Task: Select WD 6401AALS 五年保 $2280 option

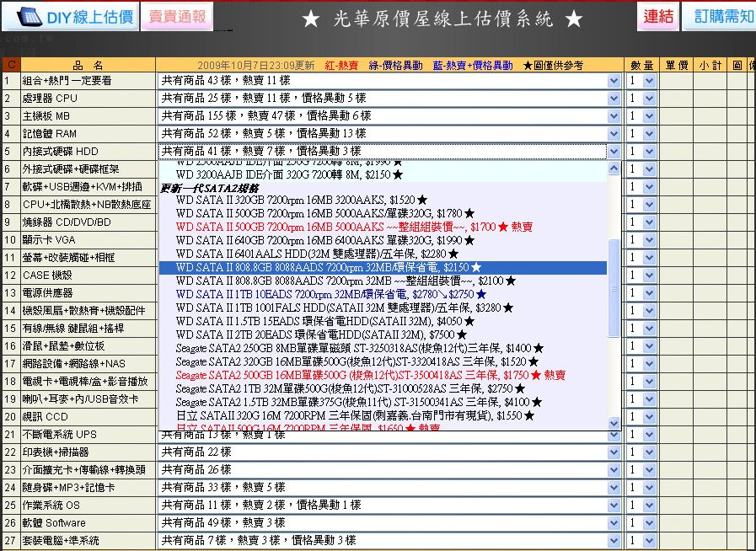Action: [x=383, y=254]
